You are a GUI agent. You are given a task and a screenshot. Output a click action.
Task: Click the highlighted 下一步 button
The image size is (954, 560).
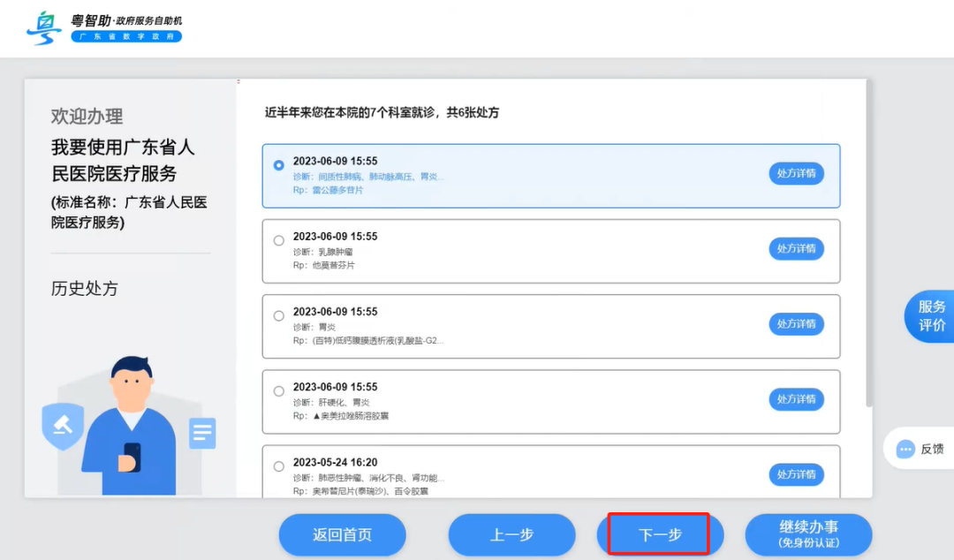(660, 534)
